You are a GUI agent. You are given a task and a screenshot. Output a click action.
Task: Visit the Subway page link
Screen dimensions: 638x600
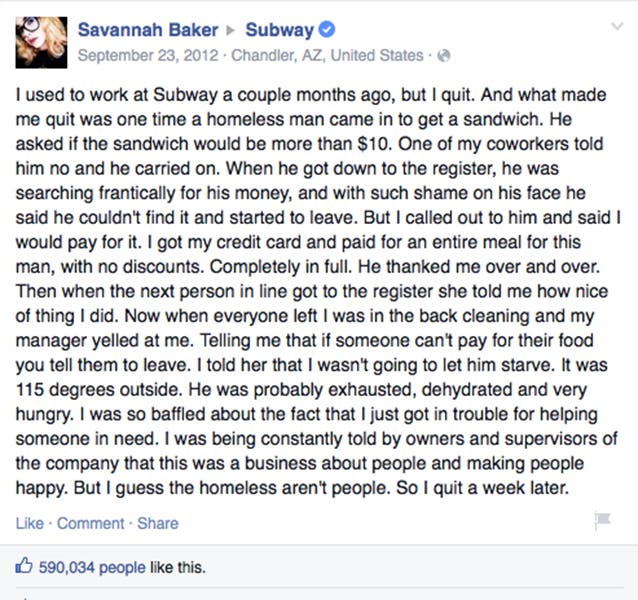click(x=280, y=30)
